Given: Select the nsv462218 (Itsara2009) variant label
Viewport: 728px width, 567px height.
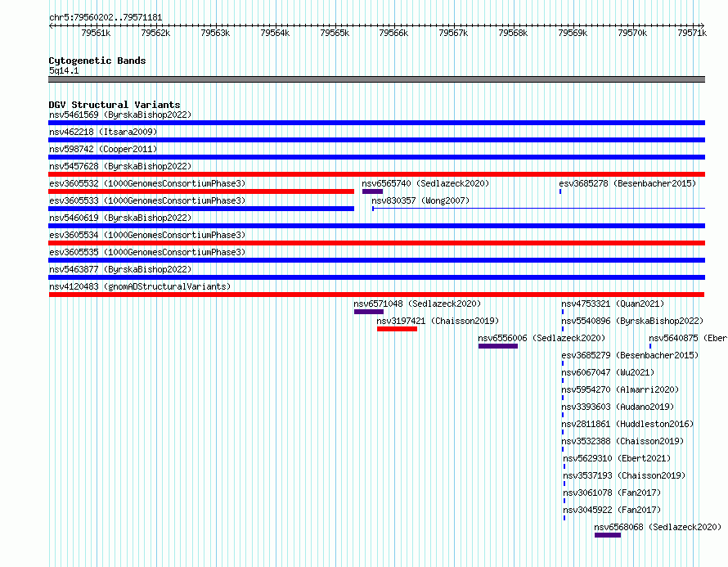Looking at the screenshot, I should (x=103, y=132).
